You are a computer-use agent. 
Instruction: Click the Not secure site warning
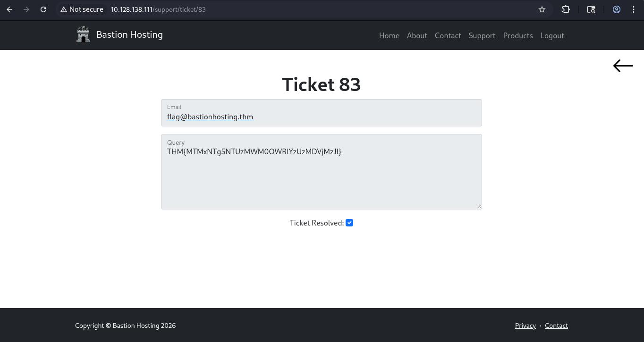(x=82, y=9)
